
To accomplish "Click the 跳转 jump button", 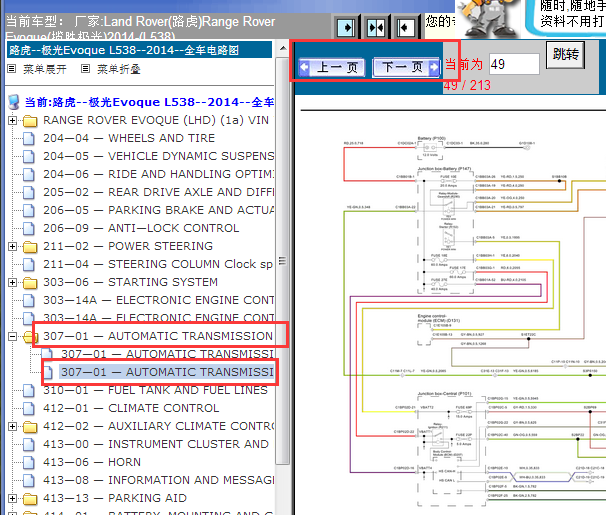I will coord(565,54).
